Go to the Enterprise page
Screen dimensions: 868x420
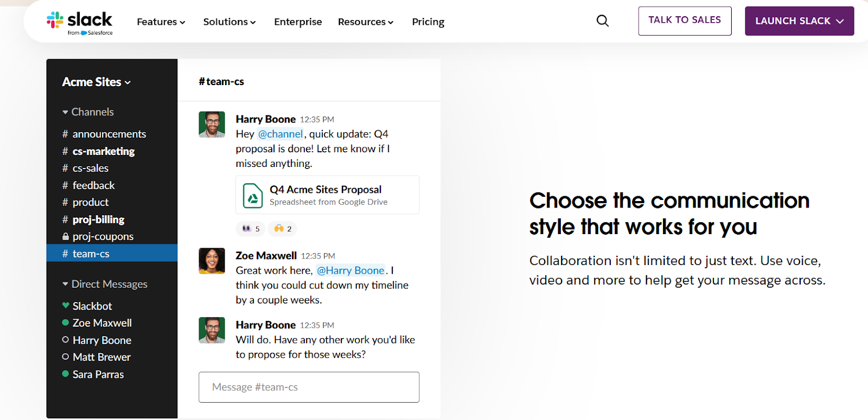pos(298,22)
